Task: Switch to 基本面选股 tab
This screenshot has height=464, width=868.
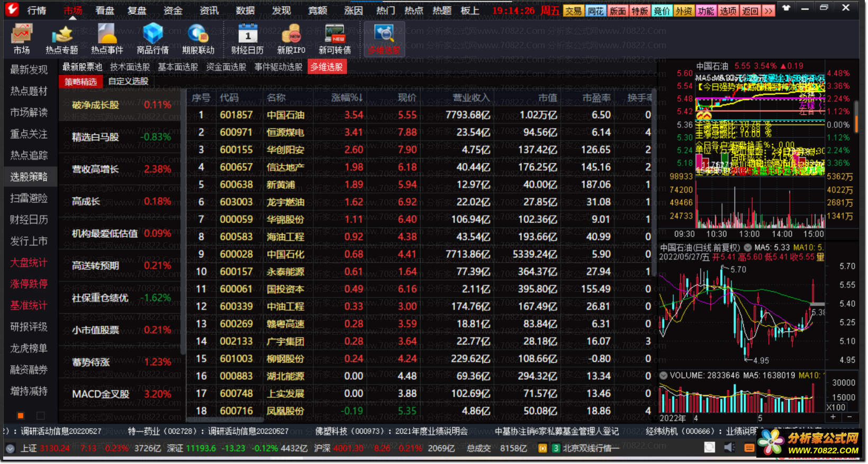Action: click(x=178, y=67)
